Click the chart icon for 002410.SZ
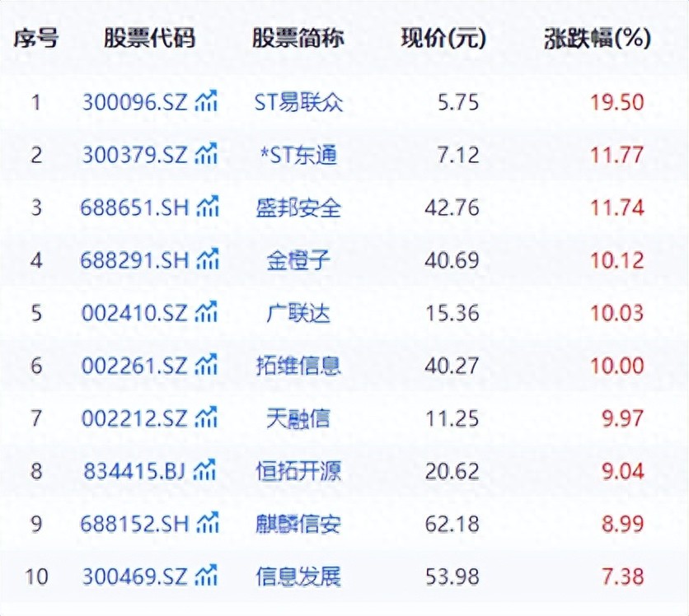Viewport: 689px width, 616px height. 206,312
